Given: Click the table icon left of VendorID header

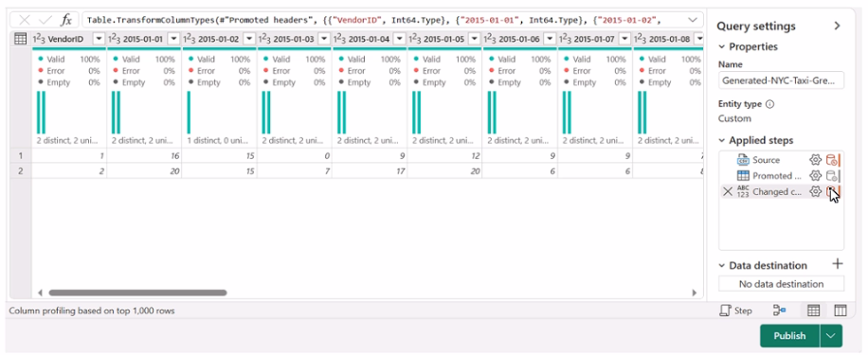Looking at the screenshot, I should coord(21,39).
